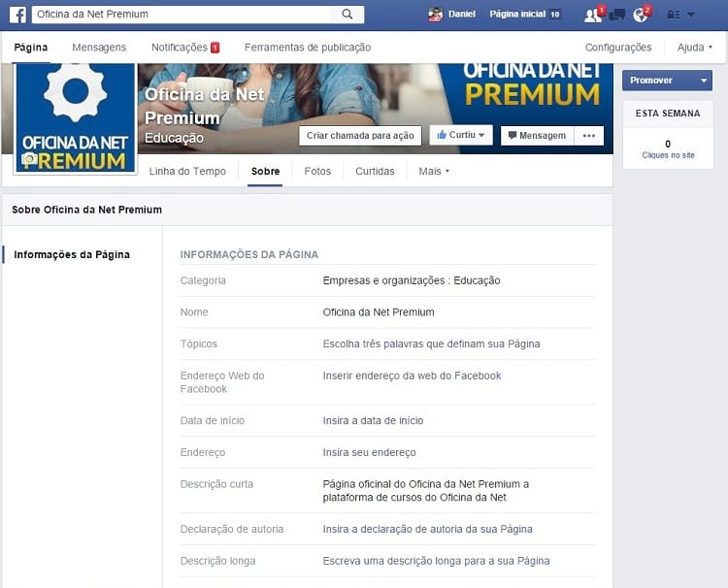Click Insira seu endereço
The width and height of the screenshot is (728, 588).
[369, 452]
